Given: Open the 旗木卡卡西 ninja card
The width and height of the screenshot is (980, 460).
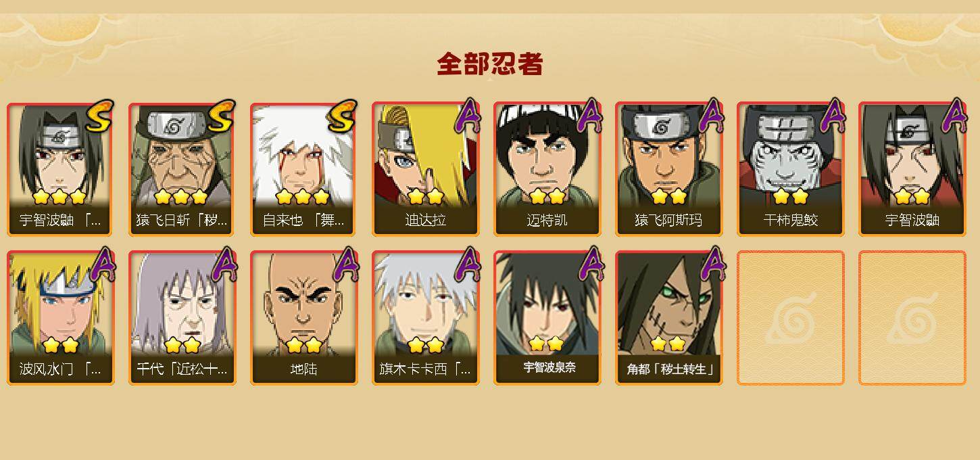Looking at the screenshot, I should [x=426, y=318].
